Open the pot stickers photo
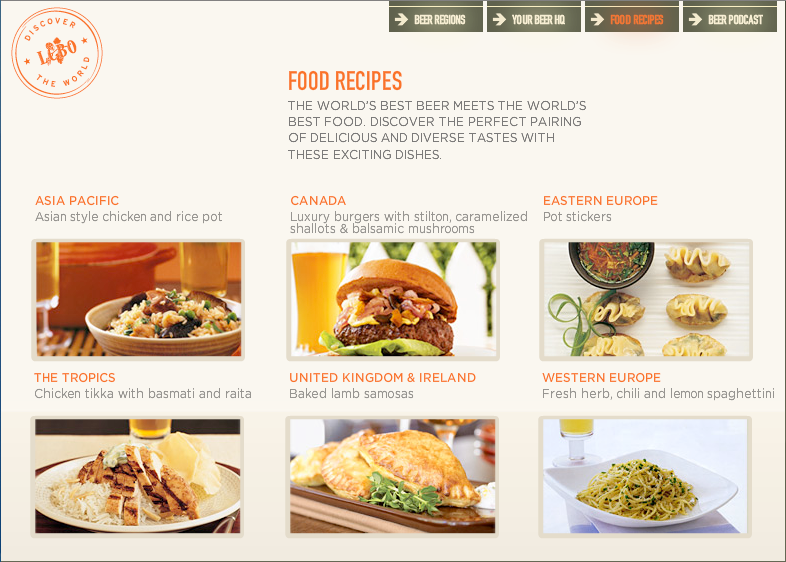 tap(646, 300)
